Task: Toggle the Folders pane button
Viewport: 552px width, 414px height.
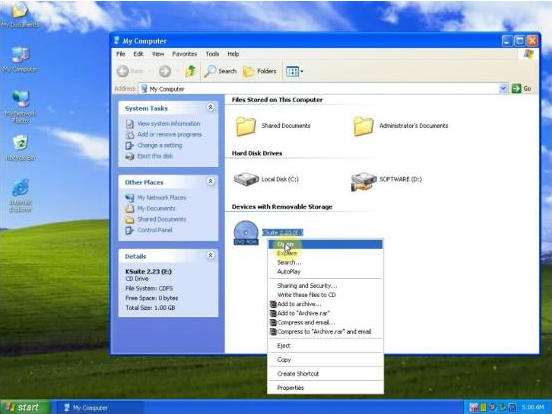Action: [x=260, y=71]
